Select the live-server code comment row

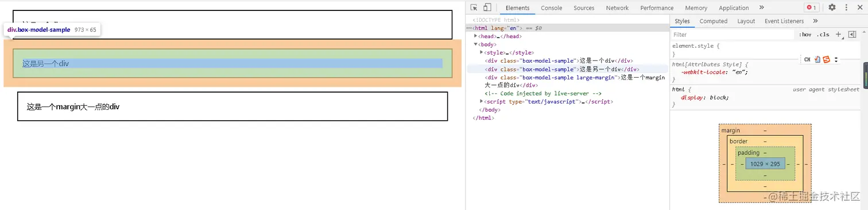[x=542, y=93]
